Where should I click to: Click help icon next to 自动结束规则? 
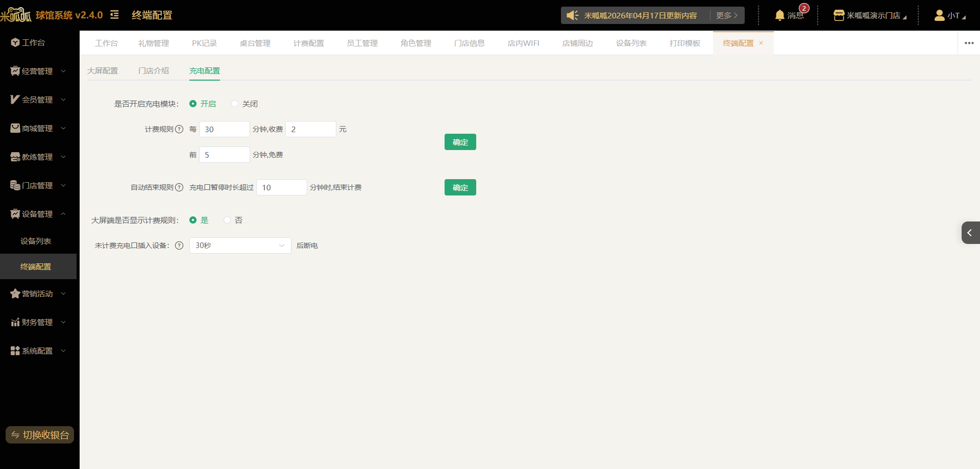(179, 187)
